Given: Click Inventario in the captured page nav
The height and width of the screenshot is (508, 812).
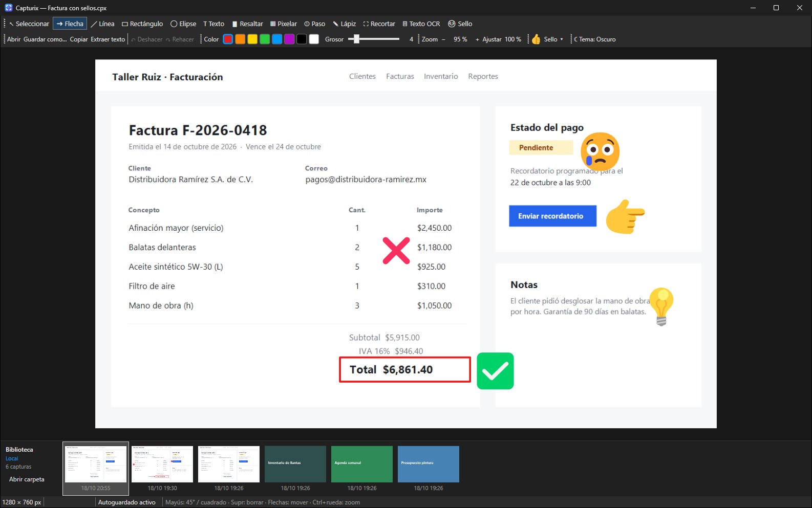Looking at the screenshot, I should (441, 76).
